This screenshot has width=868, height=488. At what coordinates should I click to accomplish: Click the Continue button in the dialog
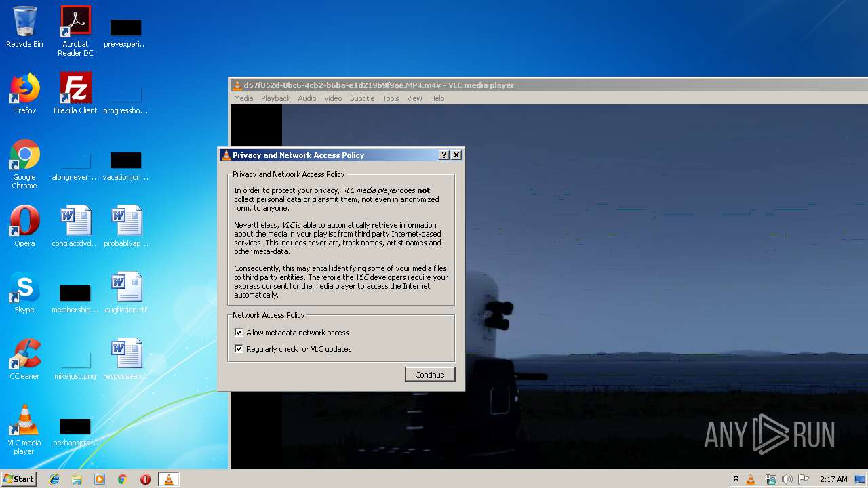coord(430,375)
